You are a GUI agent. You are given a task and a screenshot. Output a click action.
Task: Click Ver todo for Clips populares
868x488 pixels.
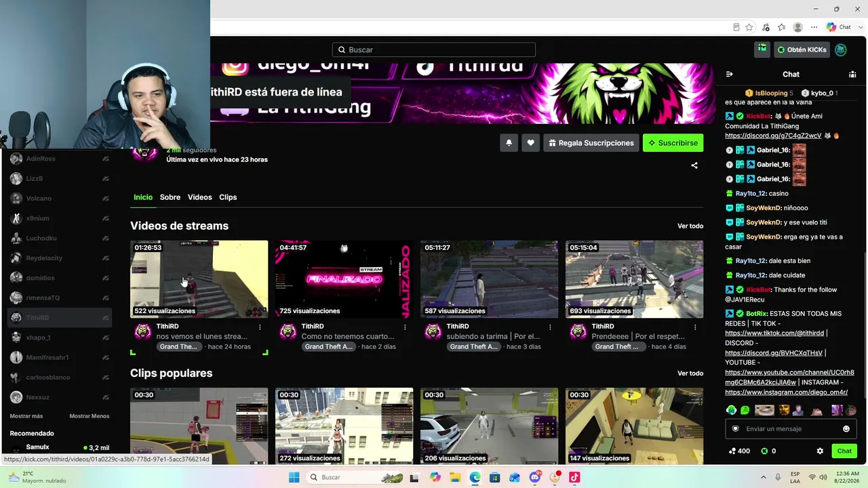coord(690,373)
